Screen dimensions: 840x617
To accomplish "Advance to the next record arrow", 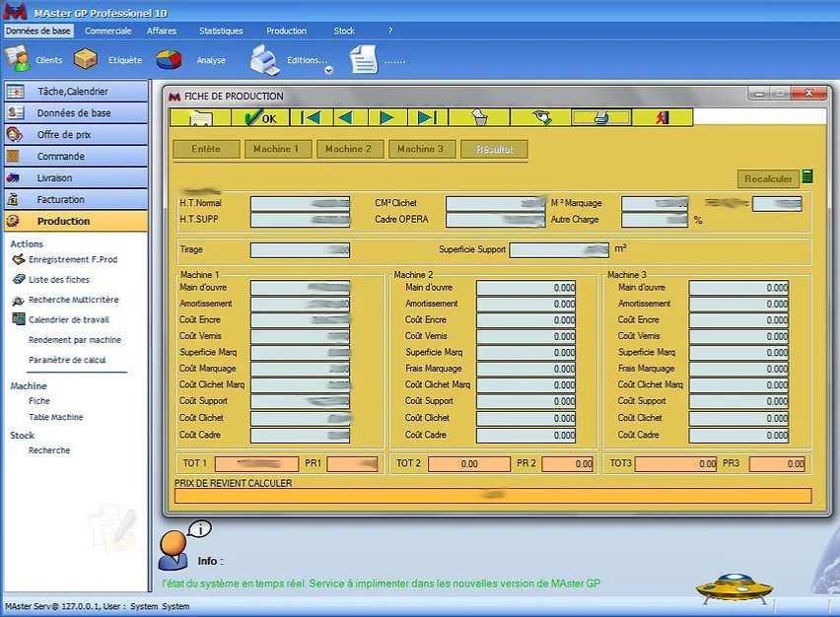I will (387, 117).
